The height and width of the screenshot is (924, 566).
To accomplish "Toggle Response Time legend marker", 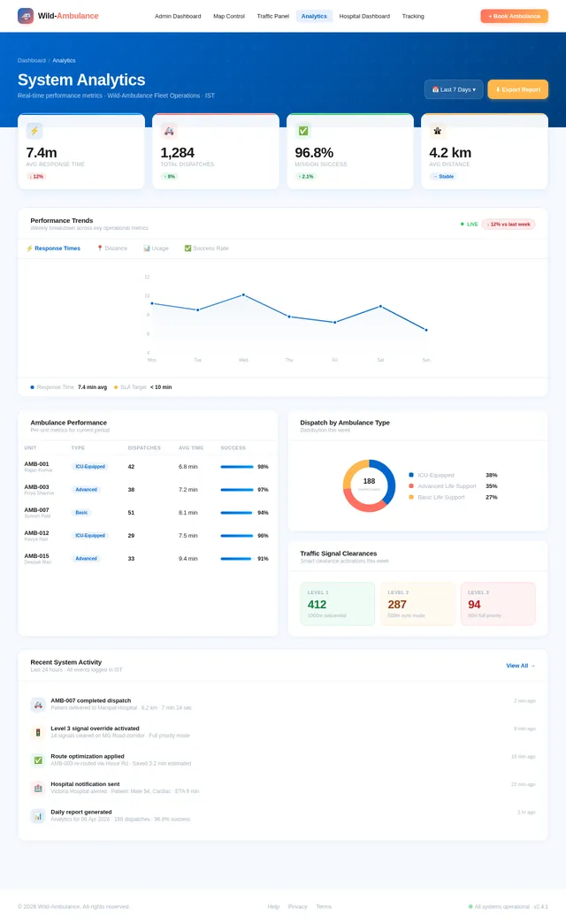I will pos(32,387).
